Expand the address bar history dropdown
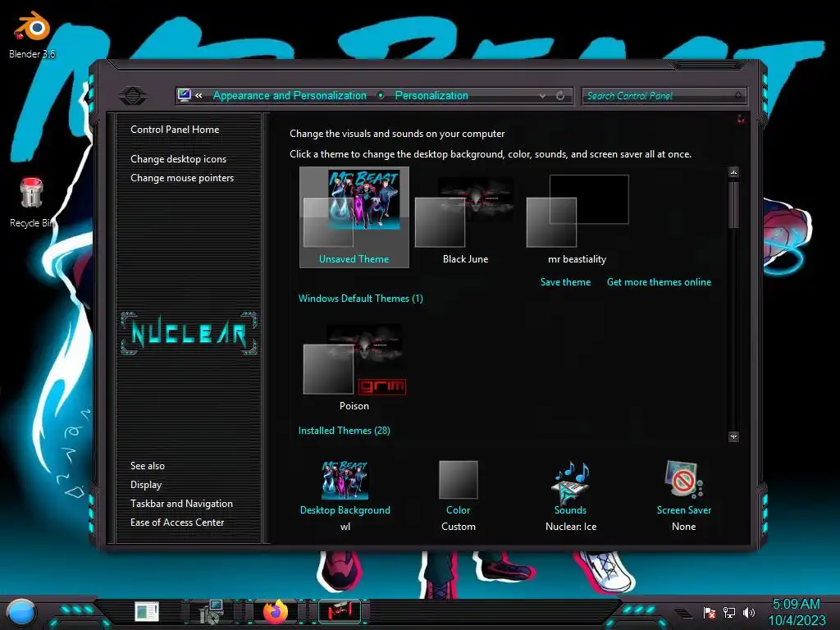 (543, 95)
